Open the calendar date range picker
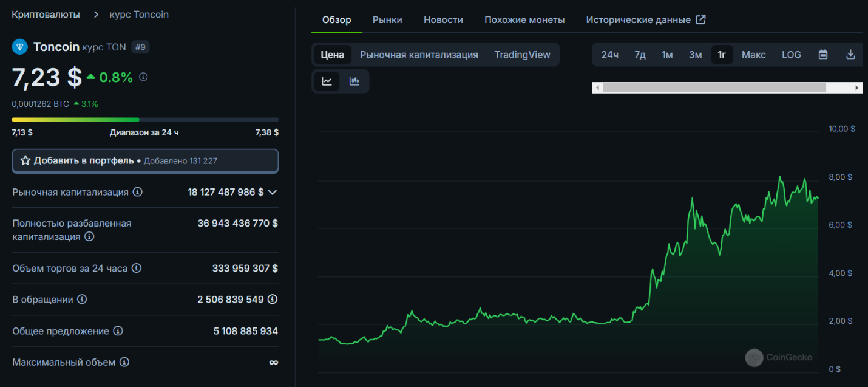Image resolution: width=868 pixels, height=387 pixels. click(823, 55)
